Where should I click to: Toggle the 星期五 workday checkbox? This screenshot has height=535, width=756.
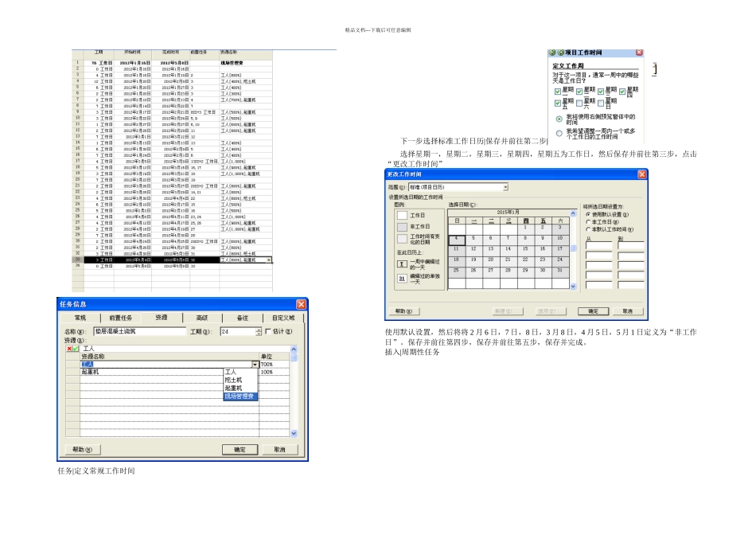(558, 103)
